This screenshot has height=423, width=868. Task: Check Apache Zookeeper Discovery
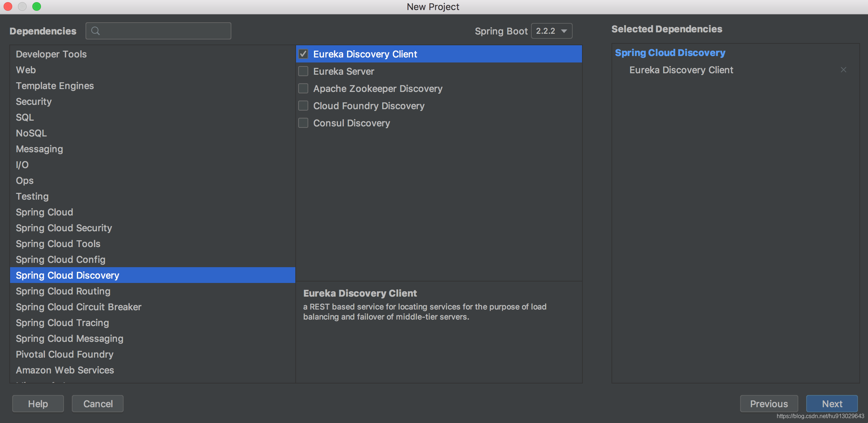click(x=303, y=88)
